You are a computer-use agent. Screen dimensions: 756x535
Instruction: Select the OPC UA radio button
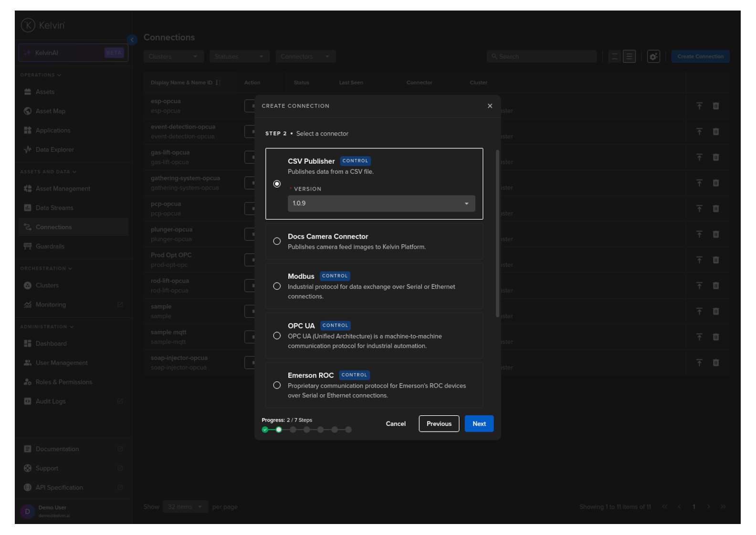(277, 336)
